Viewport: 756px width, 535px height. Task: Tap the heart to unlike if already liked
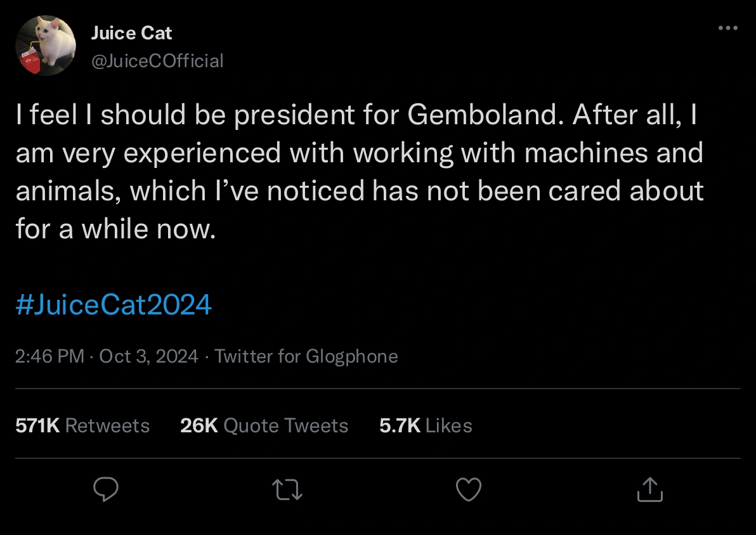[x=469, y=489]
